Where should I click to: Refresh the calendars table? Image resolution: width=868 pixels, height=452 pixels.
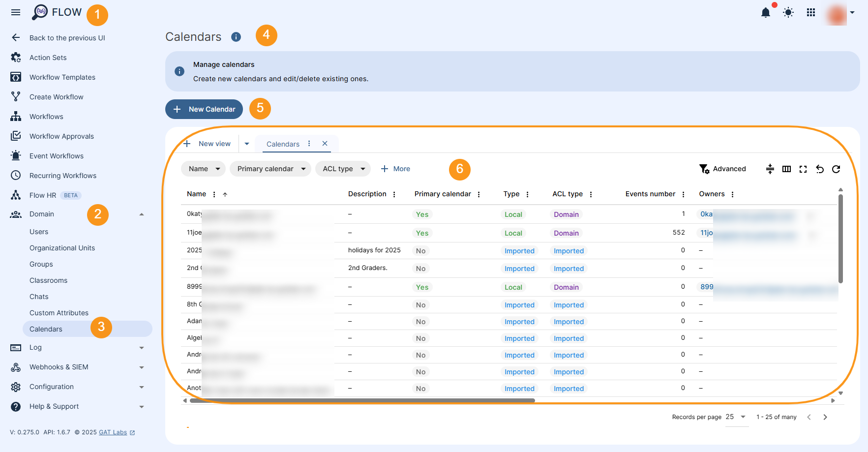(836, 169)
